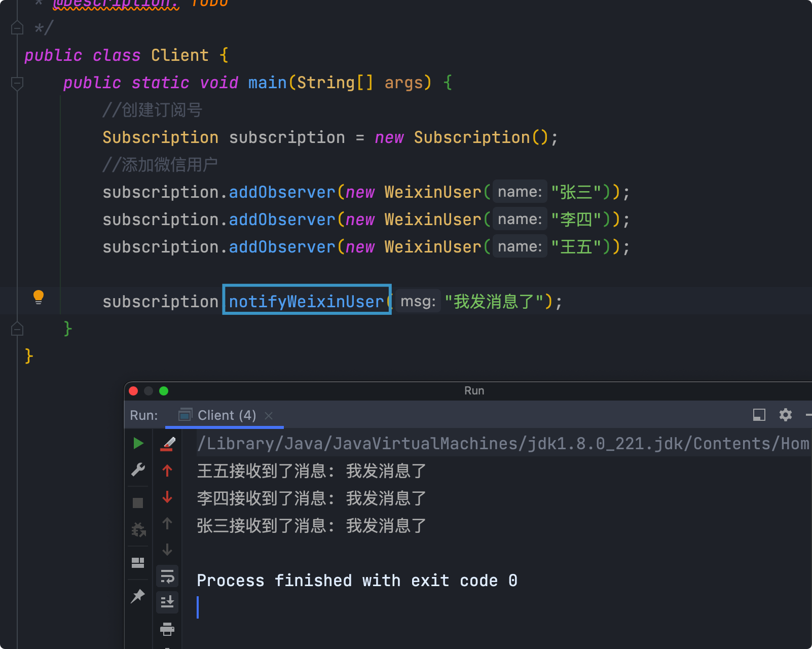
Task: Open the restore layout icon in Run sidebar
Action: [x=138, y=563]
